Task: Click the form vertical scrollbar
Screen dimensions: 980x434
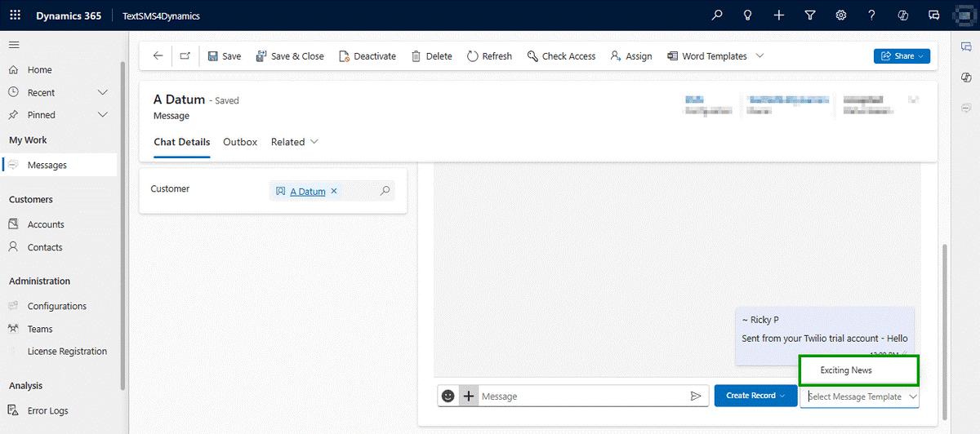Action: [x=946, y=330]
